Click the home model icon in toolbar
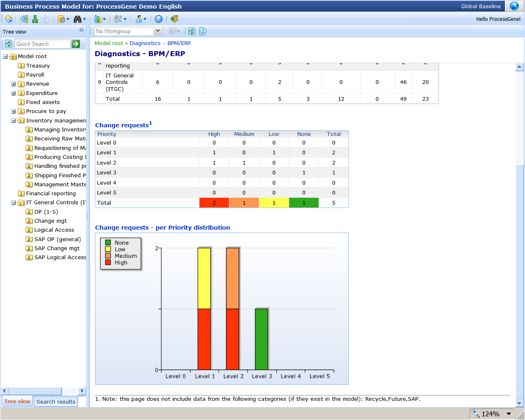Screen dimensions: 525x420 point(9,19)
